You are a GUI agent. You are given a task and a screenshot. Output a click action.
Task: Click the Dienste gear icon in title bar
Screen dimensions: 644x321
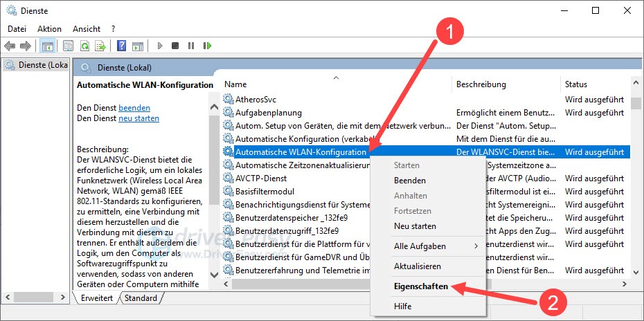point(12,10)
